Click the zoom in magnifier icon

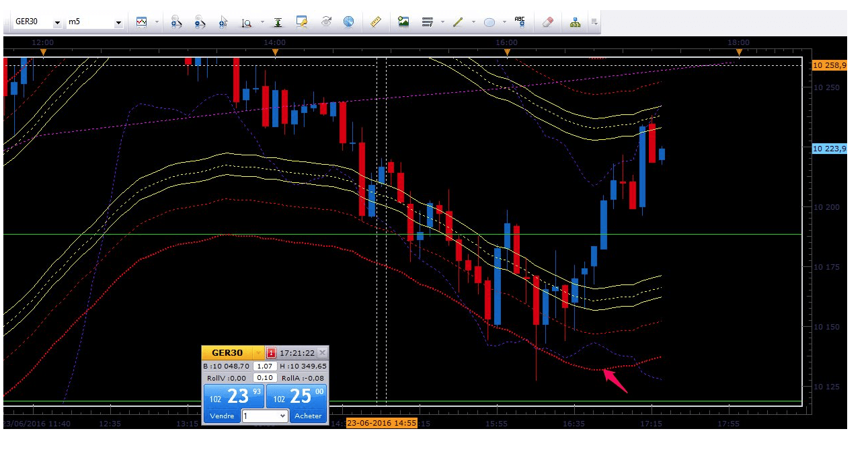point(176,22)
